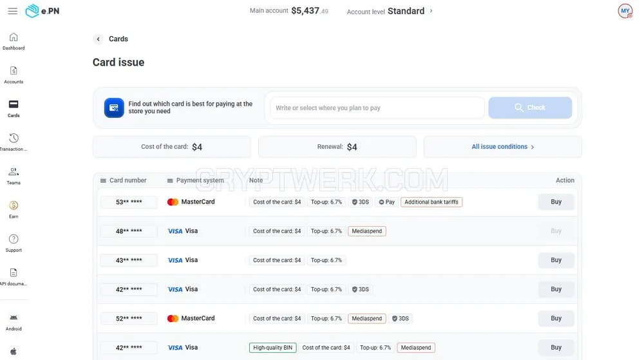644x360 pixels.
Task: Buy the 43** Visa card
Action: 556,260
